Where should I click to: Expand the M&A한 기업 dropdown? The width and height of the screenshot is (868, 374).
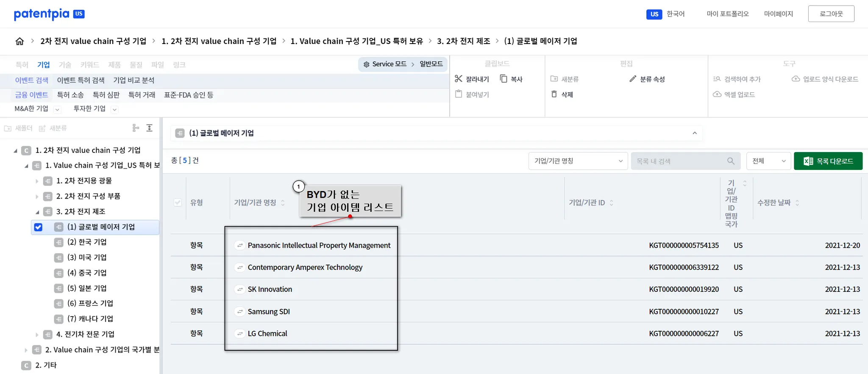[57, 109]
